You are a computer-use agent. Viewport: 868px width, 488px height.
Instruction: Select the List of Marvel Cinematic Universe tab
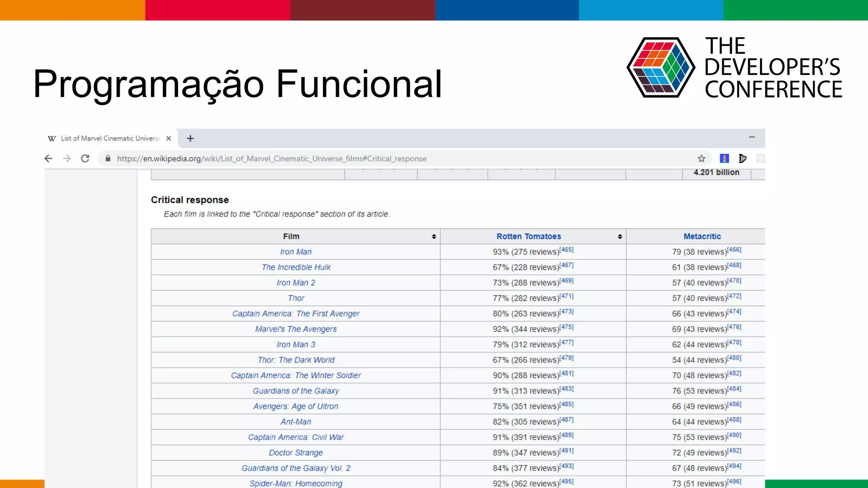click(x=110, y=139)
